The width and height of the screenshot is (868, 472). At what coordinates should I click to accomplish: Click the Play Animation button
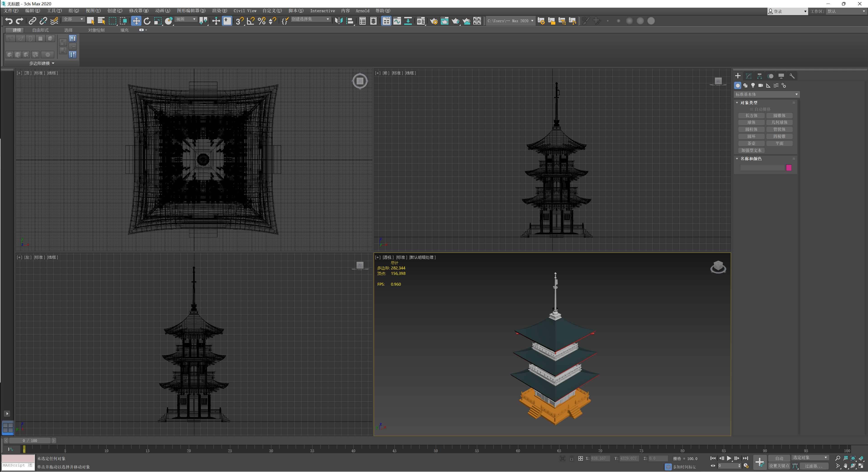729,458
